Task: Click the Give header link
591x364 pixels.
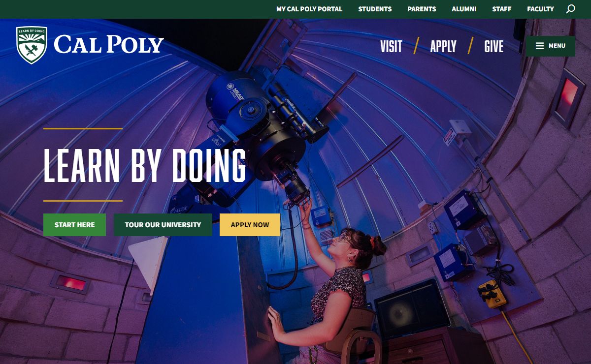Action: (x=494, y=47)
